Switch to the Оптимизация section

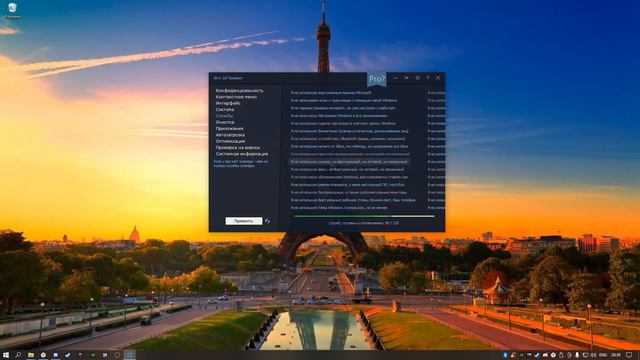pyautogui.click(x=230, y=141)
